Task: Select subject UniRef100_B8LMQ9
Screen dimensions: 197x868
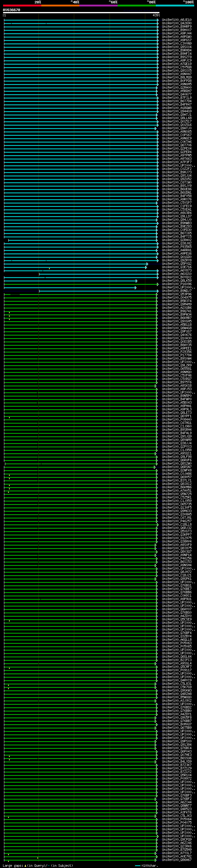Action: point(177,78)
